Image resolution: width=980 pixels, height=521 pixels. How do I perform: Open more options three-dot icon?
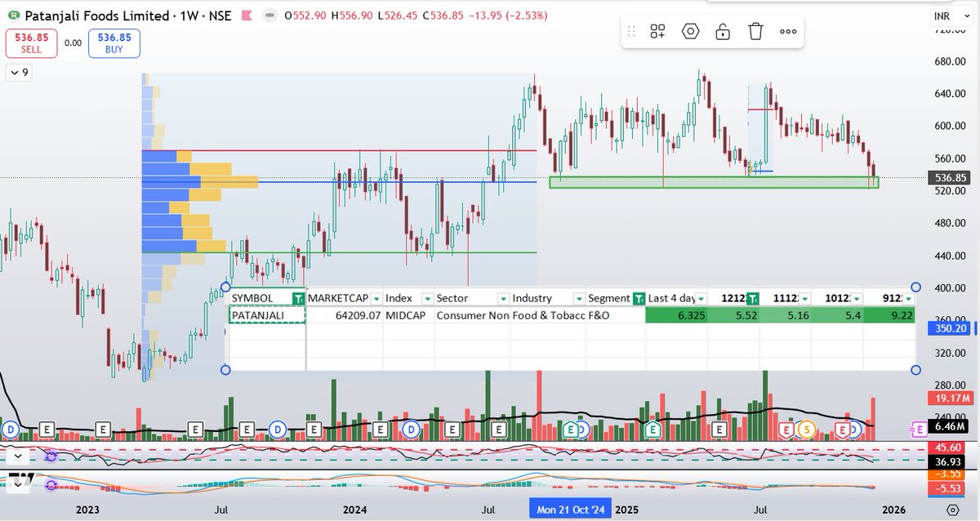tap(788, 32)
